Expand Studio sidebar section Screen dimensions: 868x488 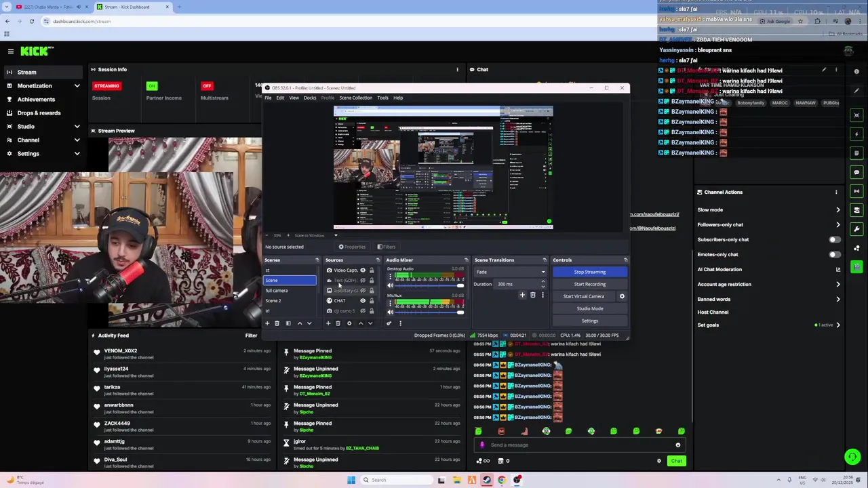(77, 126)
